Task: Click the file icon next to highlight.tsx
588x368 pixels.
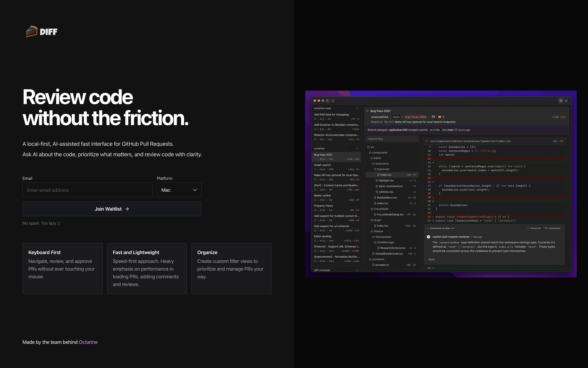Action: click(377, 181)
